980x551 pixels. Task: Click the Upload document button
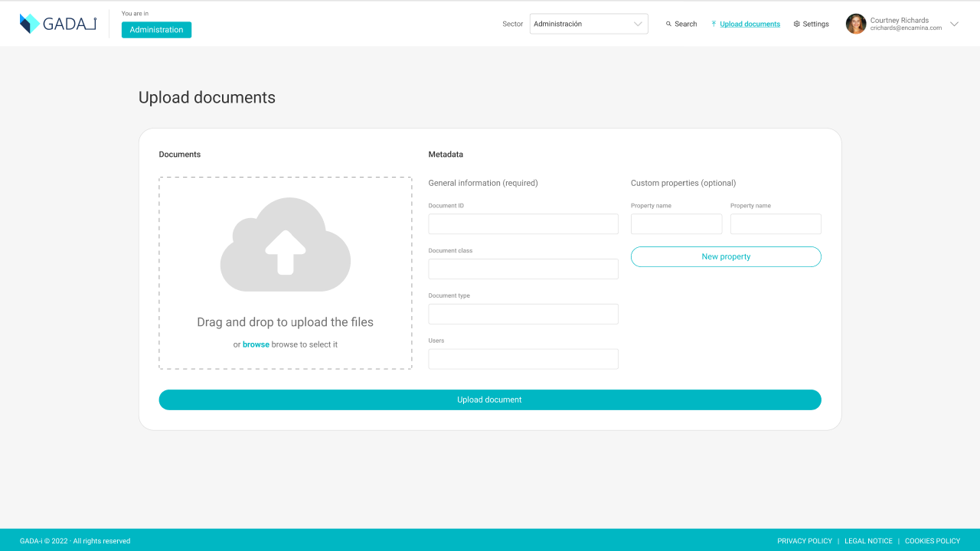click(490, 399)
